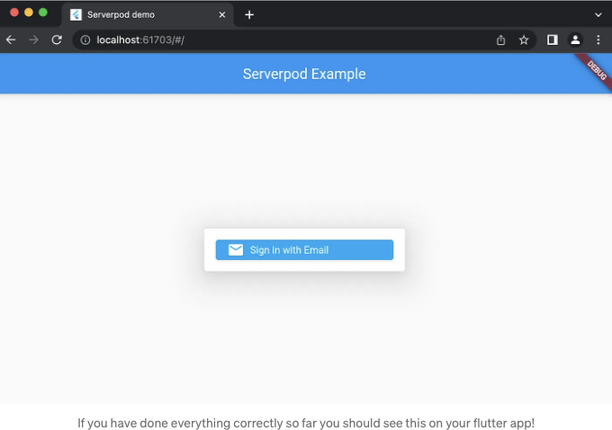The width and height of the screenshot is (612, 430).
Task: Bookmark this page with the star
Action: click(524, 40)
